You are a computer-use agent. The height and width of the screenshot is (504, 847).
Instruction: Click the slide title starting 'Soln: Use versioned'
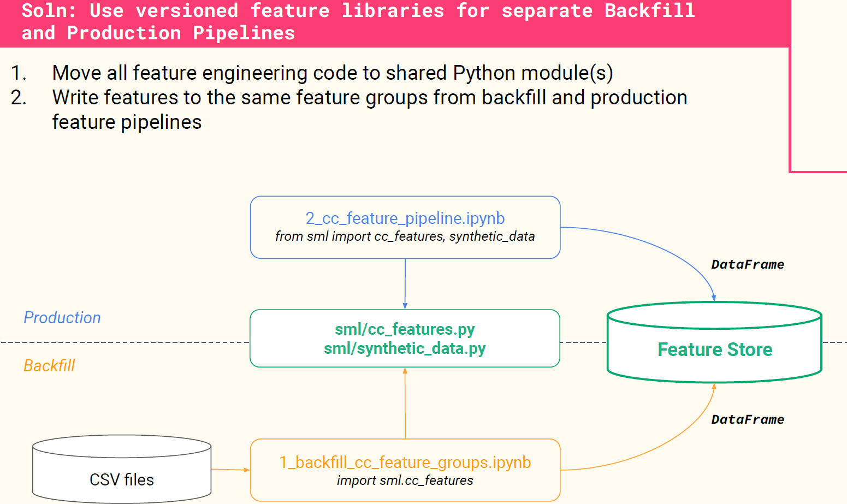click(x=358, y=22)
